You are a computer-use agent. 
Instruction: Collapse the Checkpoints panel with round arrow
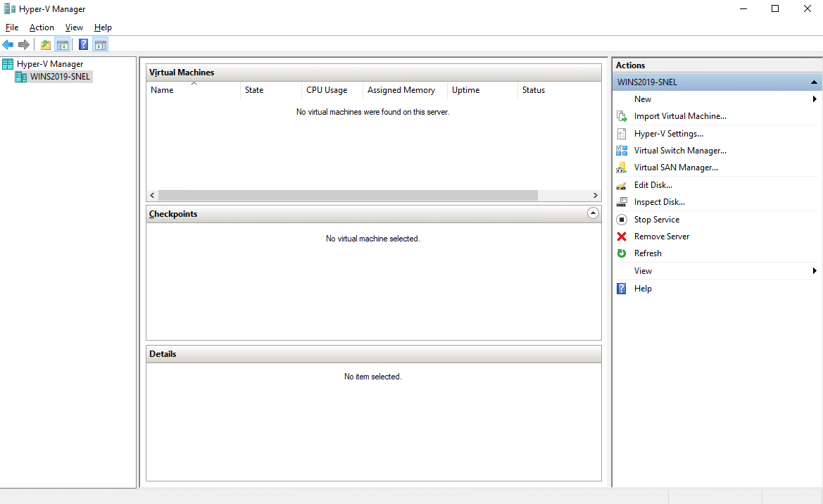pyautogui.click(x=593, y=213)
